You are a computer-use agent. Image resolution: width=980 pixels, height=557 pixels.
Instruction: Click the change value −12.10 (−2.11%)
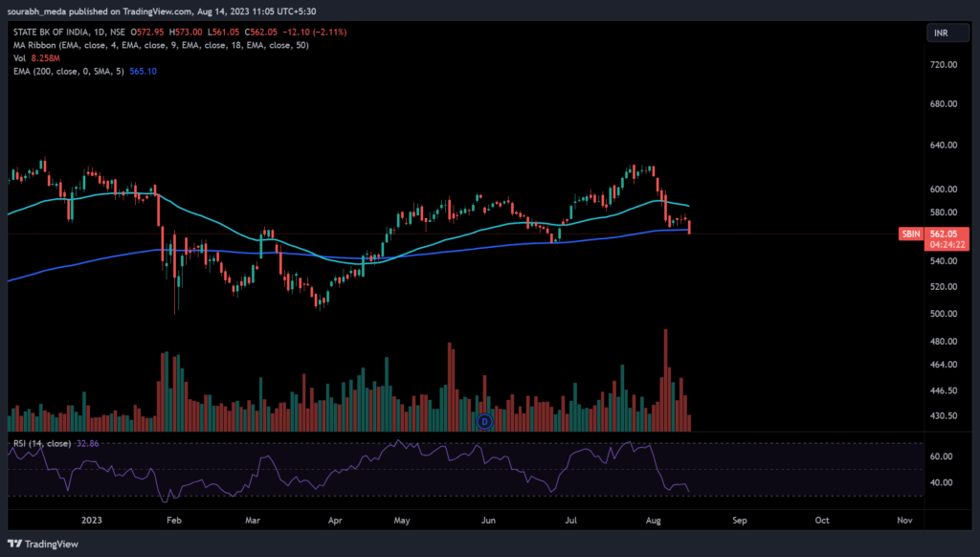[x=314, y=32]
